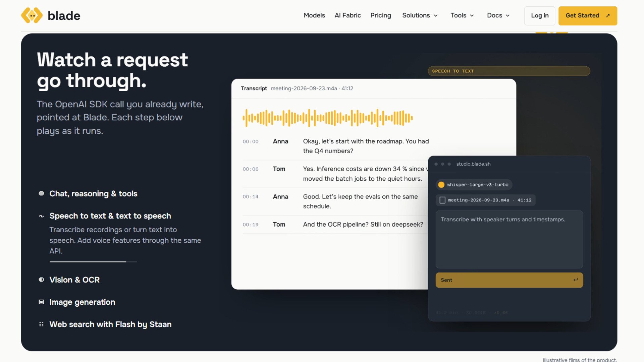Click the whisper-large-v3-turbo model chip
The width and height of the screenshot is (644, 362).
click(474, 185)
